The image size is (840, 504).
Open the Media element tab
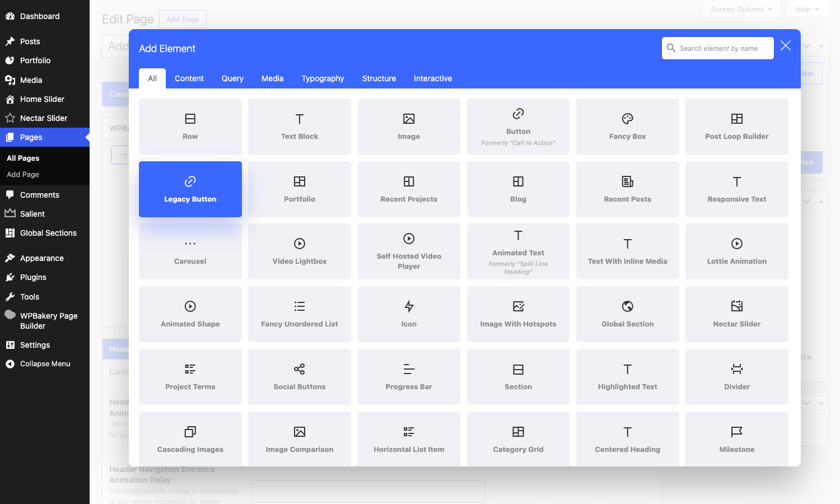pyautogui.click(x=273, y=78)
